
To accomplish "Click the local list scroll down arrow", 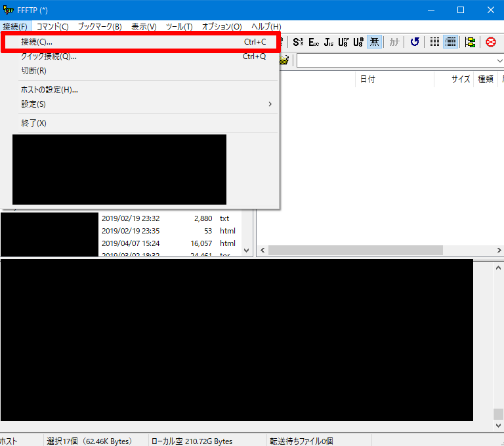I will pyautogui.click(x=247, y=251).
